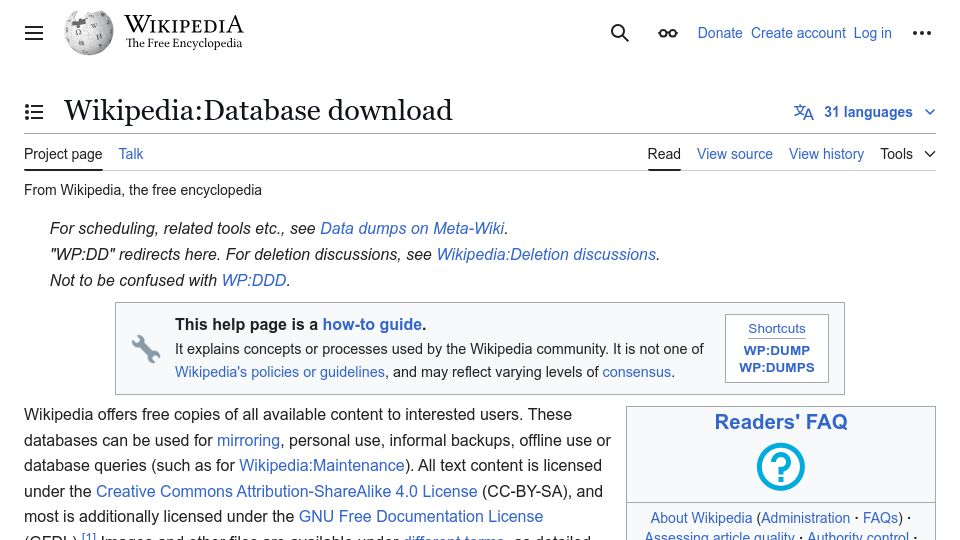Click the FAQs link
960x540 pixels.
point(880,518)
